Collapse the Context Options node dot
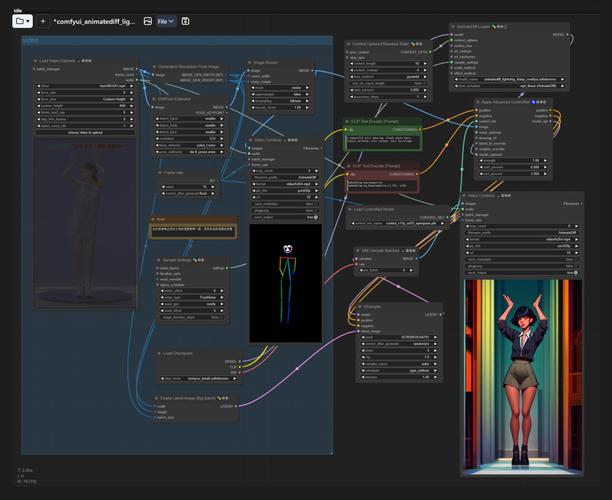The height and width of the screenshot is (500, 612). (x=348, y=44)
